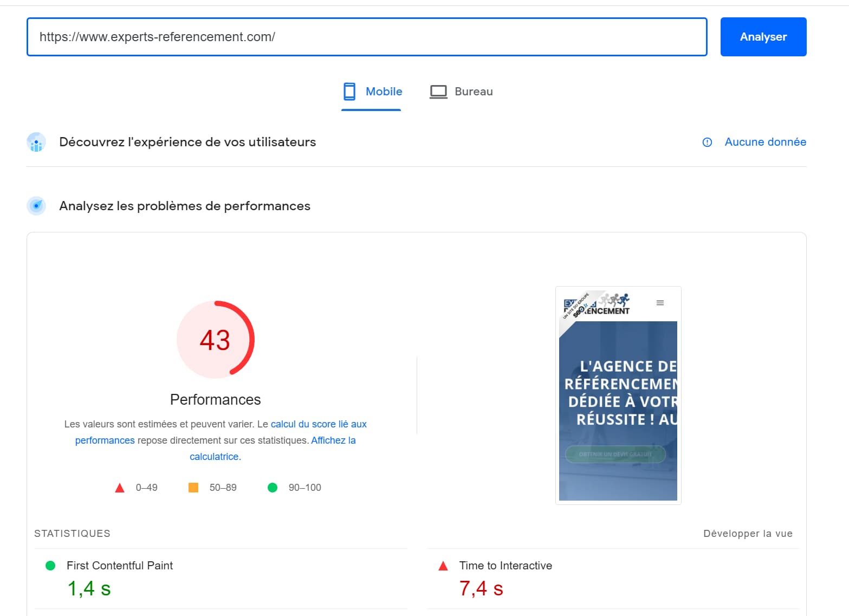Click the 'Performances' heading under the gauge
Viewport: 849px width, 616px height.
[216, 400]
